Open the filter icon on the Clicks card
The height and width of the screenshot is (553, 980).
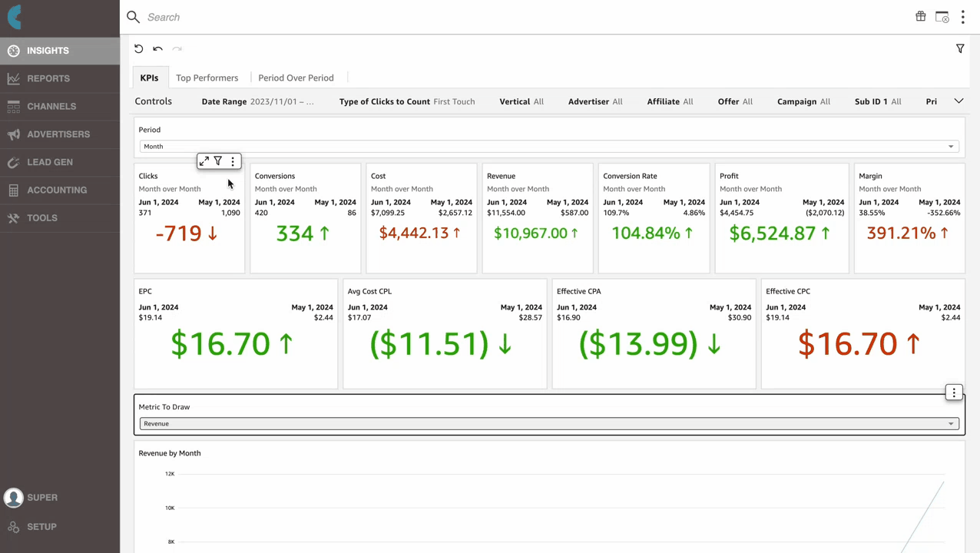(x=217, y=161)
